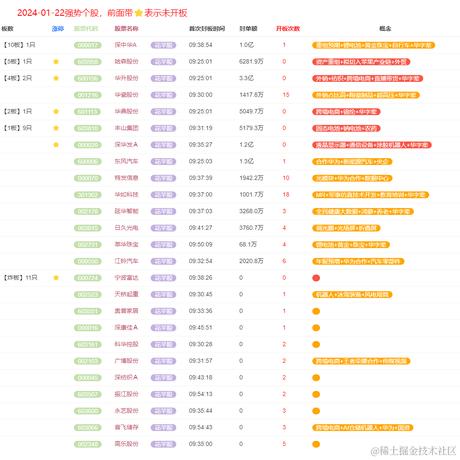Click the red concept dot for 宁波富达

(316, 278)
